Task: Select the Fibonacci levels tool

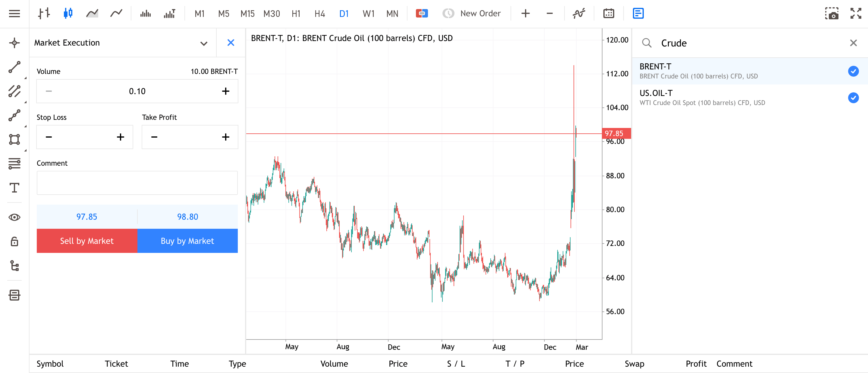Action: (14, 164)
